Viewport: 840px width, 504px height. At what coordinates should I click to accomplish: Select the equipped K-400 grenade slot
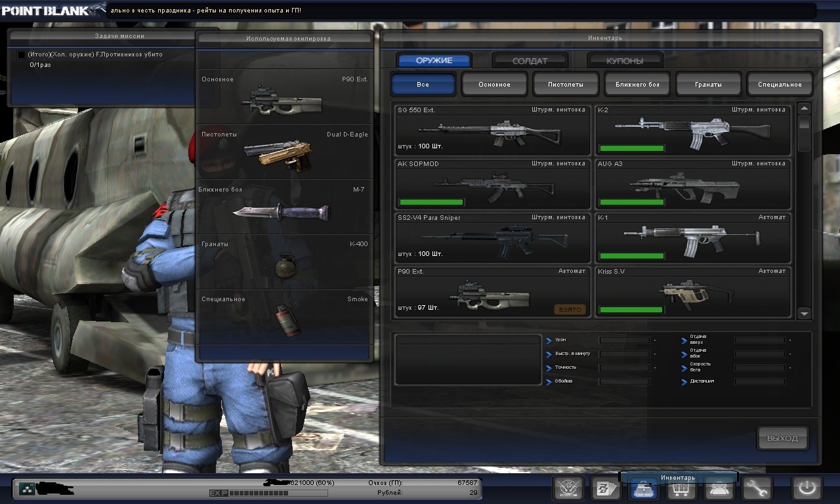[x=285, y=262]
